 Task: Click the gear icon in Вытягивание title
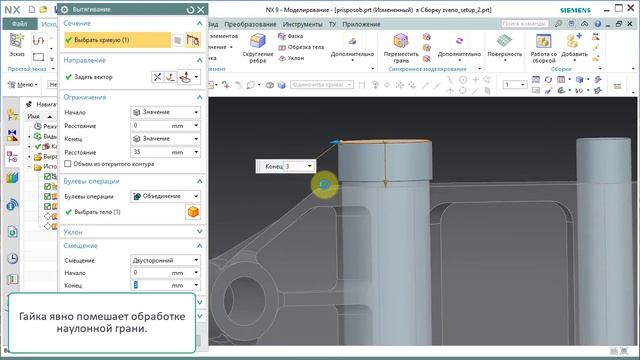pos(65,9)
